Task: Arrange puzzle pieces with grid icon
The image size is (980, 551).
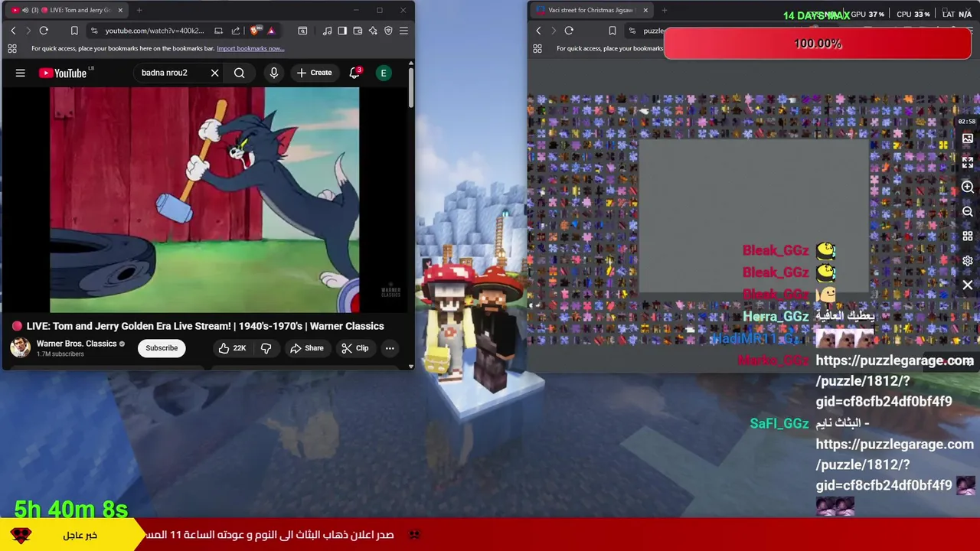Action: (x=968, y=236)
